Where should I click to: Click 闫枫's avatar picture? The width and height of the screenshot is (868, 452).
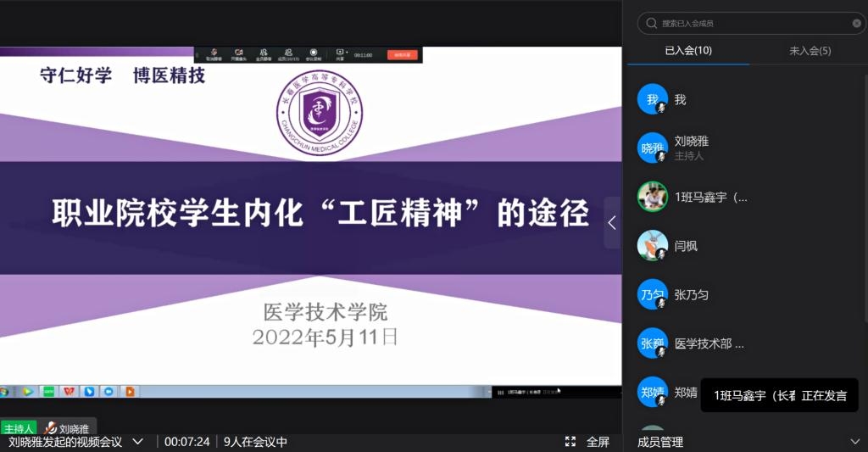(x=652, y=246)
